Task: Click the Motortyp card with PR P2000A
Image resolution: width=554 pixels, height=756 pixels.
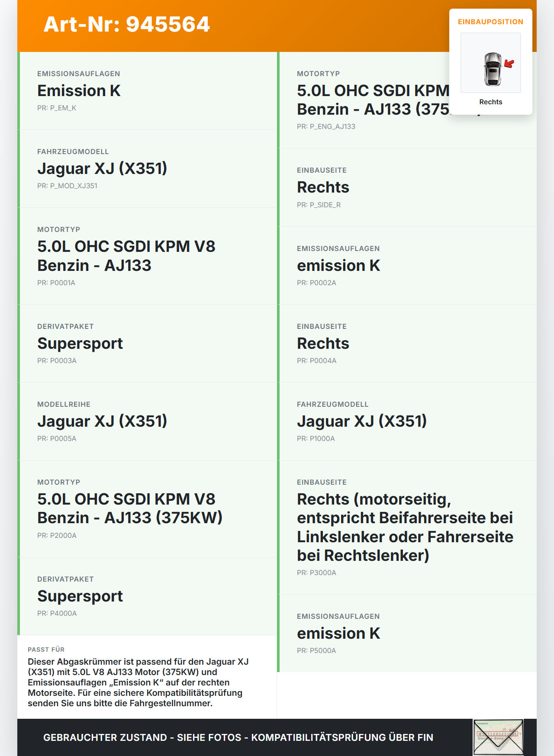Action: click(147, 509)
